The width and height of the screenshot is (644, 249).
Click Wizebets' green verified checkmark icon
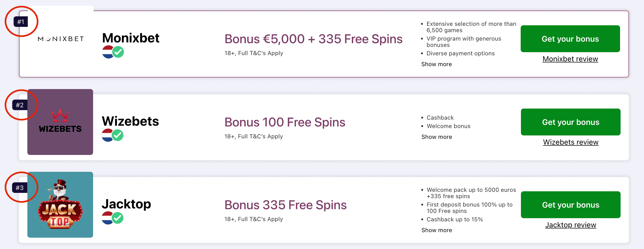coord(118,135)
